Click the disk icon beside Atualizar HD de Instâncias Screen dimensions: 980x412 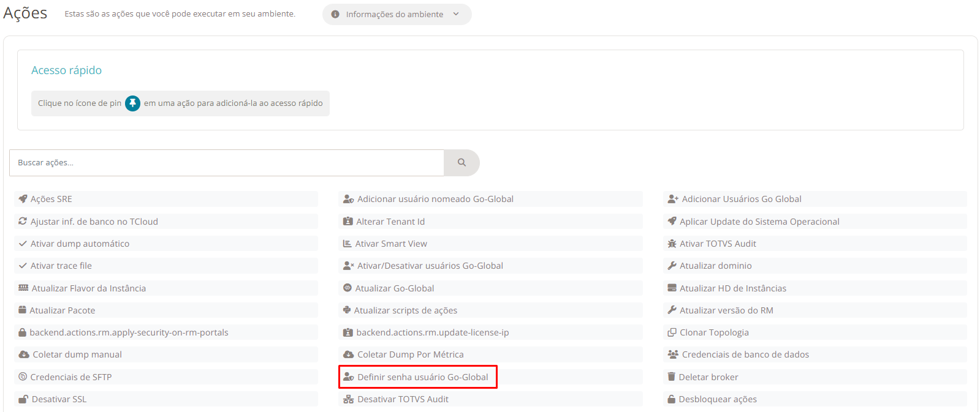672,288
